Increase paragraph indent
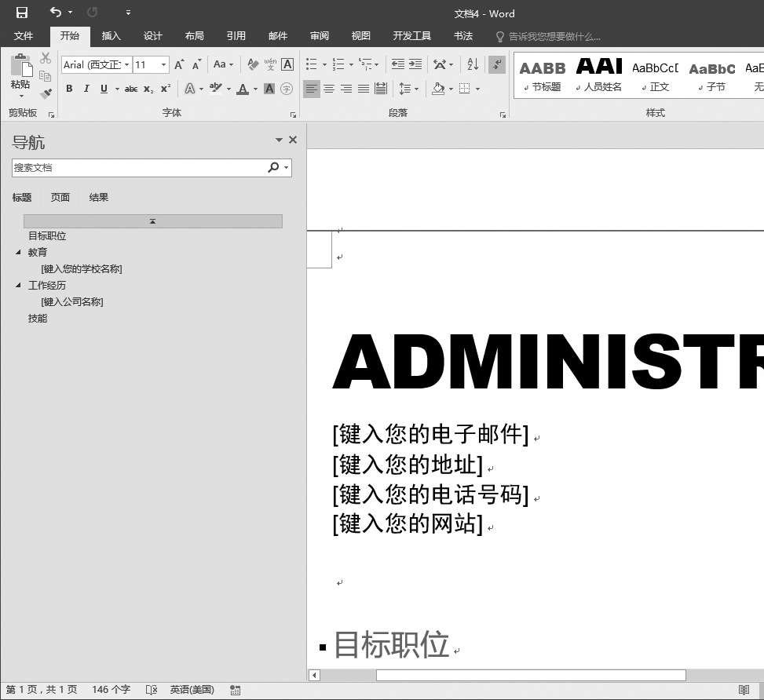 (x=415, y=64)
